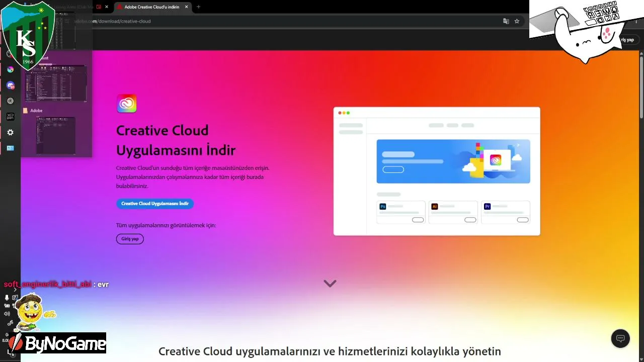
Task: Click the blue monitor icon in the sidebar
Action: click(10, 148)
